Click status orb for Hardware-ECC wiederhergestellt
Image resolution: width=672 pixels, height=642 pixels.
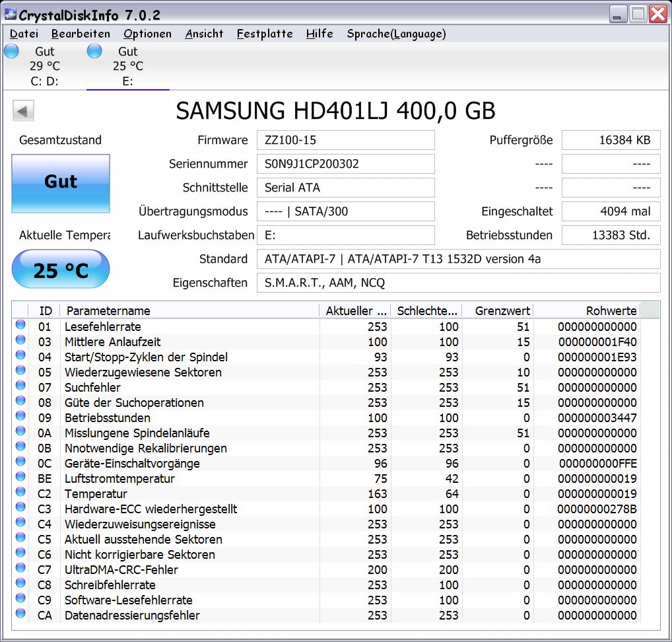point(20,507)
